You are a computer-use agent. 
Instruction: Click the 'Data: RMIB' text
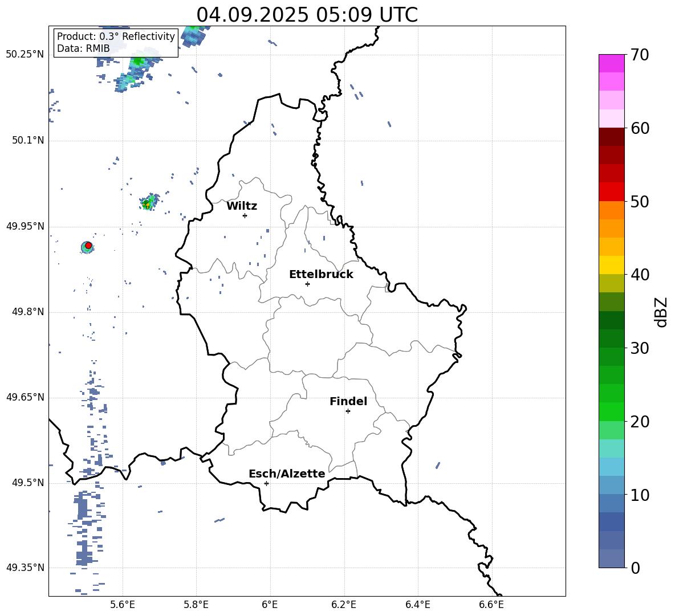[x=83, y=48]
